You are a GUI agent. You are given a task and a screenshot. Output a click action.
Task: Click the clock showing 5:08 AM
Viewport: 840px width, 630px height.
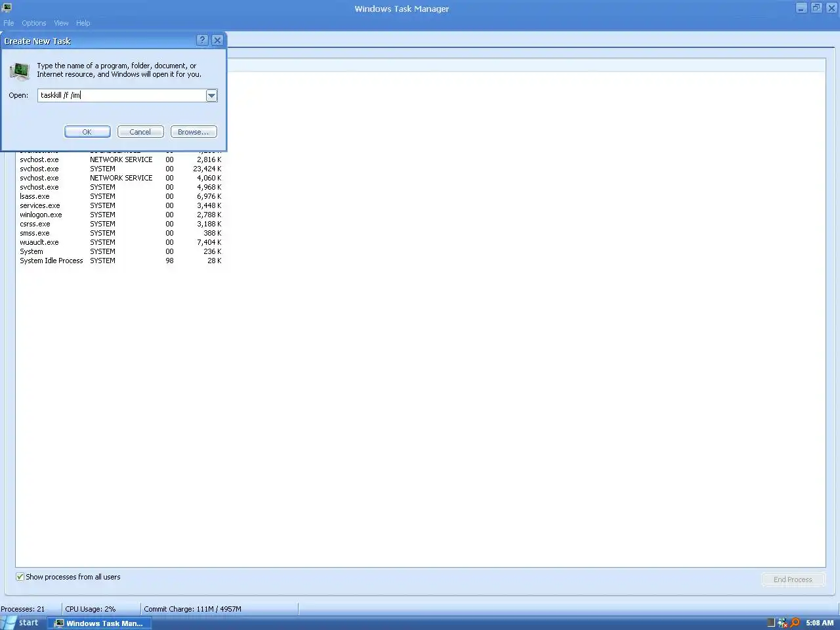pos(820,623)
